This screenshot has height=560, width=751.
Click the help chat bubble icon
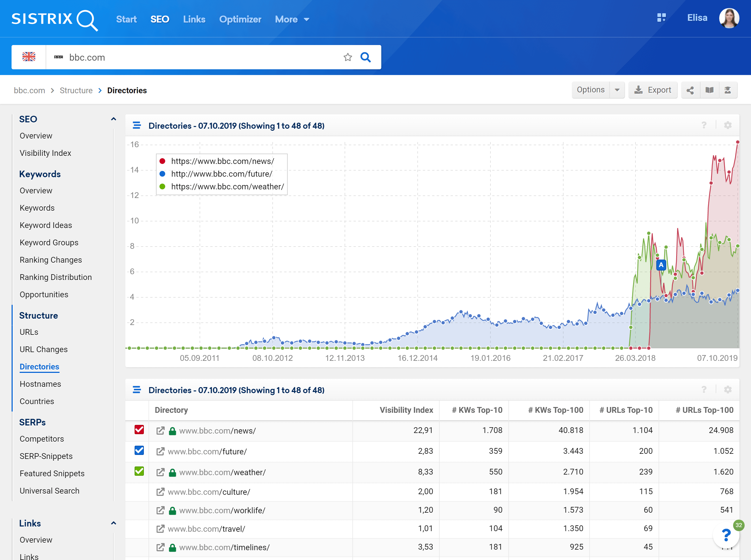726,535
